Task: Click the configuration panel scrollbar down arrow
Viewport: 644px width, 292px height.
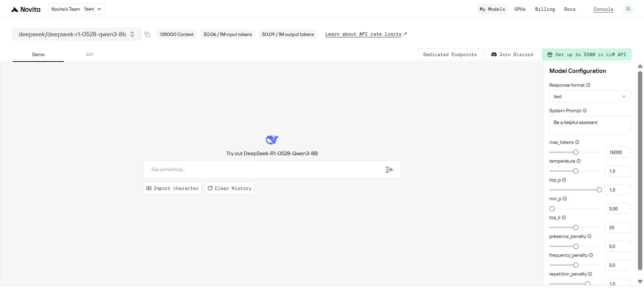Action: (640, 282)
